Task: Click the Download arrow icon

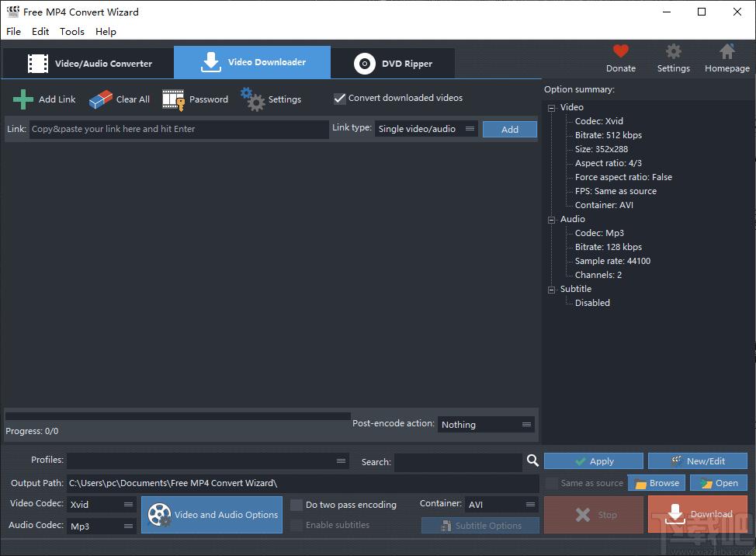Action: pos(675,515)
